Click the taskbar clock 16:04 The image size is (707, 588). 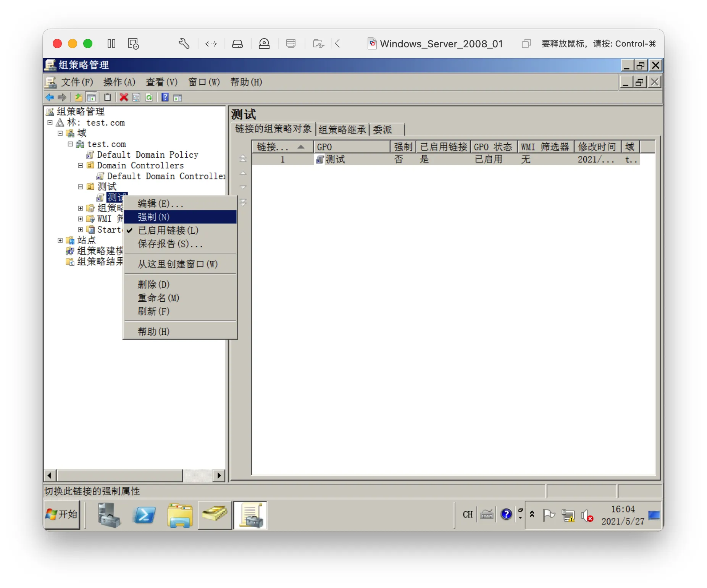point(623,509)
